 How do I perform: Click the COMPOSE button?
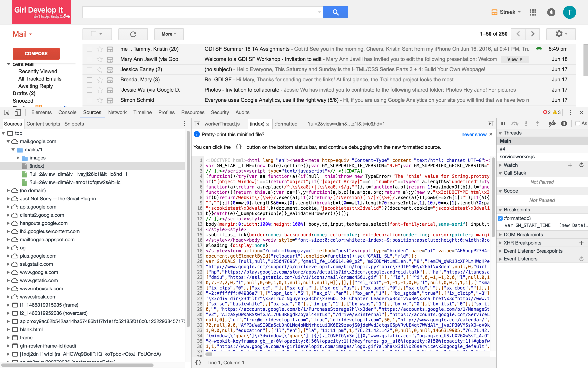point(36,54)
